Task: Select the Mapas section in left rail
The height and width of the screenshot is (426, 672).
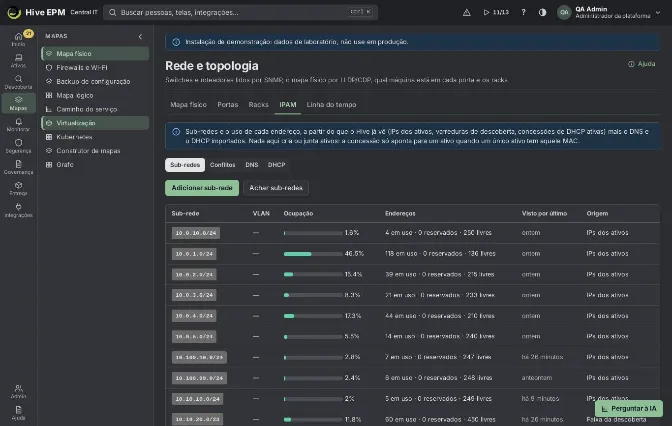Action: (x=18, y=103)
